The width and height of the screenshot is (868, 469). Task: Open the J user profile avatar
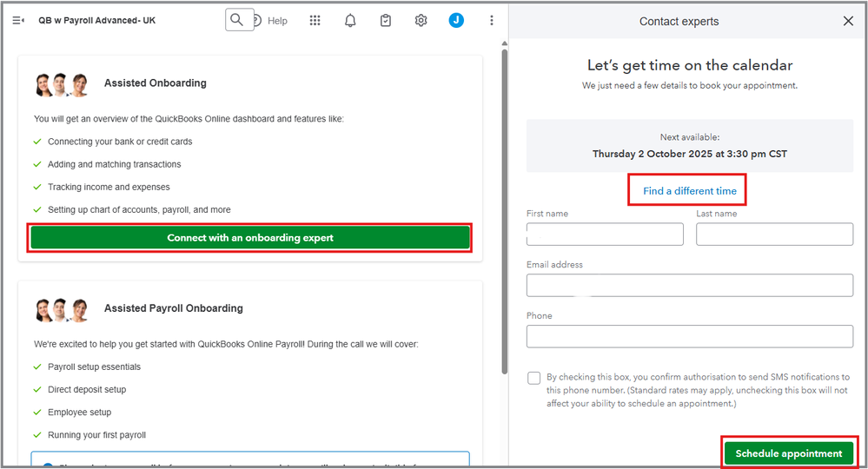456,21
